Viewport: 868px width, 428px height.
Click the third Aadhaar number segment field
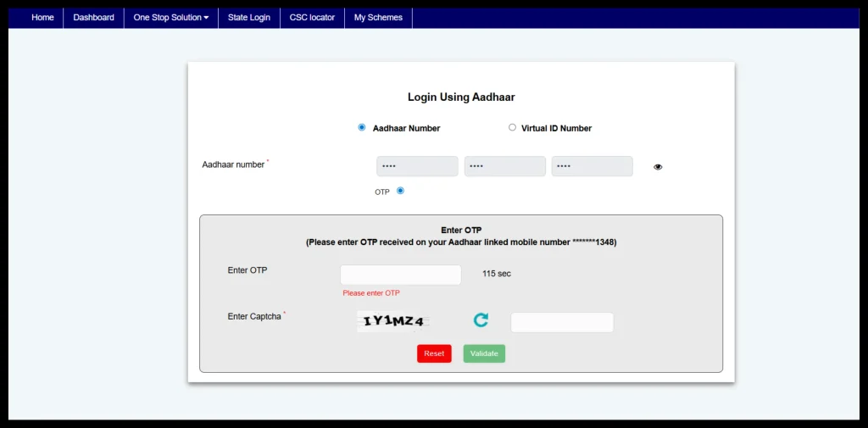tap(592, 166)
